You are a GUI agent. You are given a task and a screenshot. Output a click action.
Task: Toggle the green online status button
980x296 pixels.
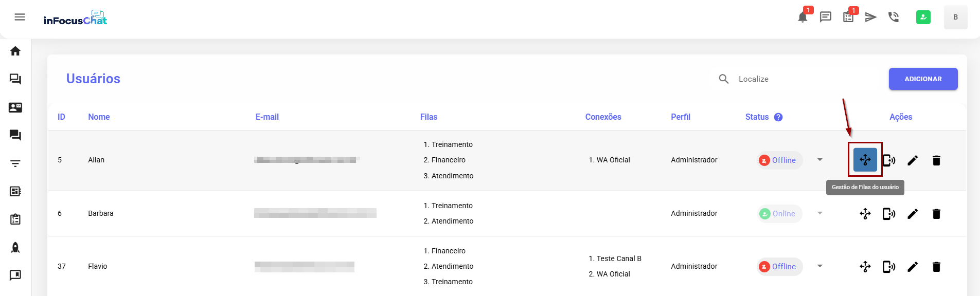[x=923, y=17]
